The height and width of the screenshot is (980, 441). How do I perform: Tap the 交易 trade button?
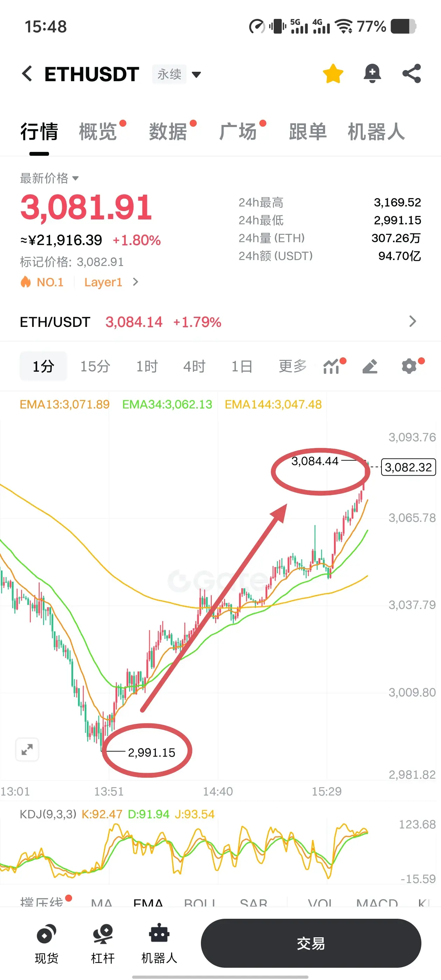coord(311,943)
